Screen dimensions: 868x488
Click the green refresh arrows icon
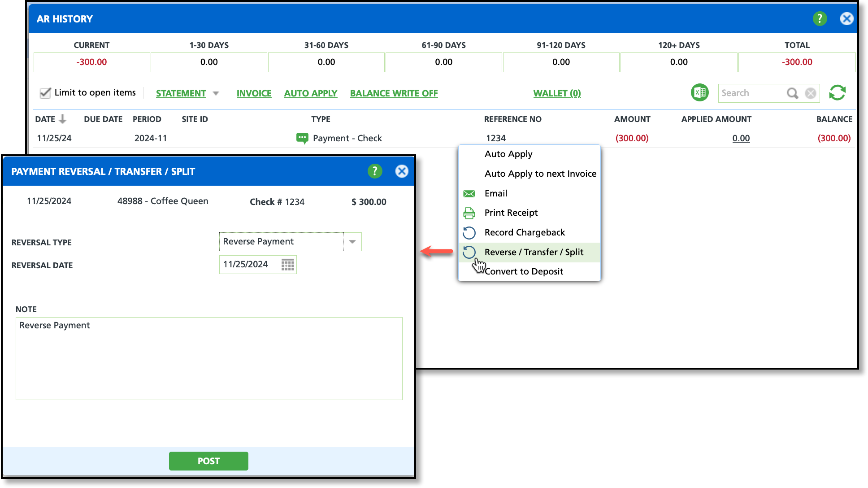[837, 93]
